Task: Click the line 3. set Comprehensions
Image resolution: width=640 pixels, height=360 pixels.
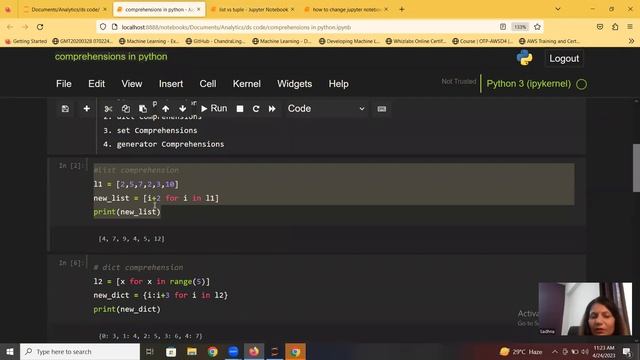Action: (150, 130)
